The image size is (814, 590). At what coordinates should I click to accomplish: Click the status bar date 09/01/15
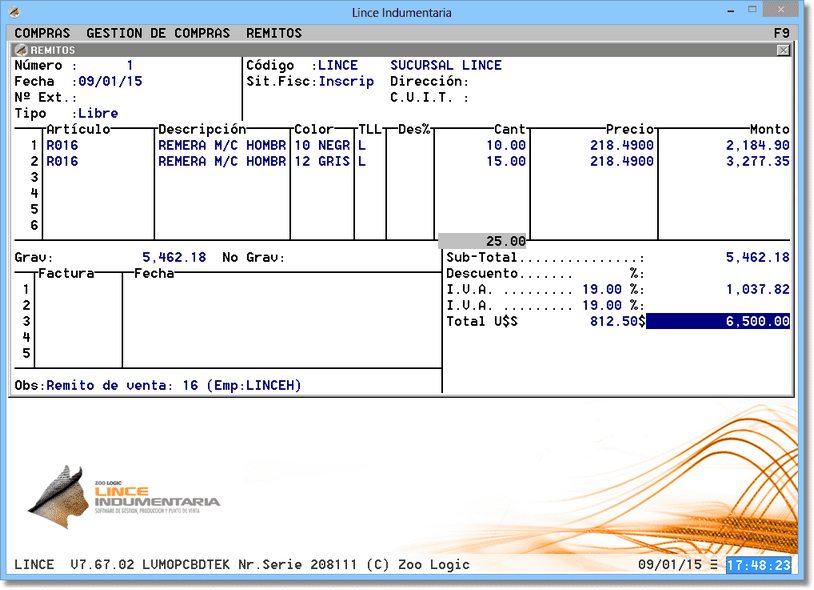pyautogui.click(x=670, y=565)
